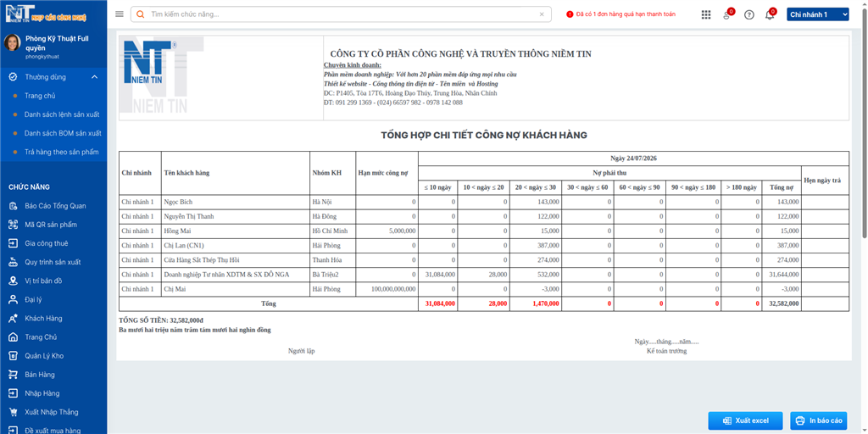Click customer name Hồng Mai
The height and width of the screenshot is (434, 868).
(177, 231)
